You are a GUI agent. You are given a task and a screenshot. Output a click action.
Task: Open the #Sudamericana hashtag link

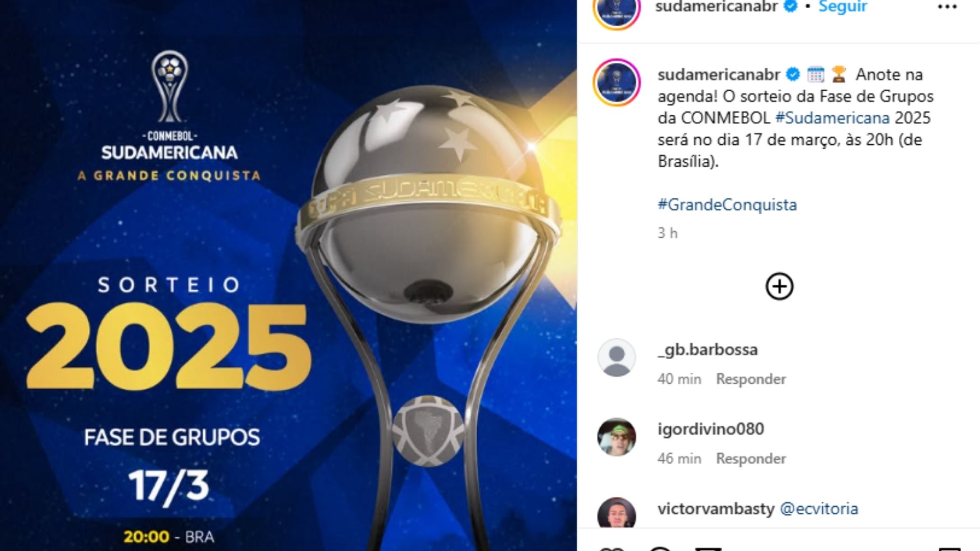point(832,118)
